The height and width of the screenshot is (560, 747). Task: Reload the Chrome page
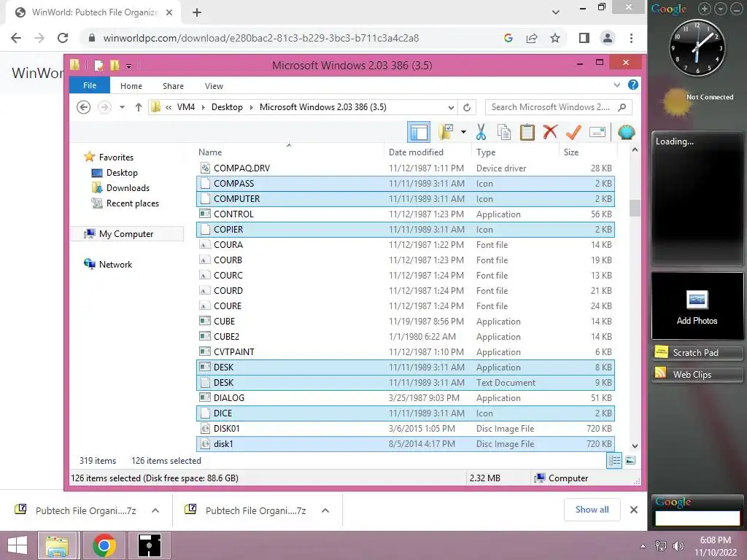coord(63,38)
